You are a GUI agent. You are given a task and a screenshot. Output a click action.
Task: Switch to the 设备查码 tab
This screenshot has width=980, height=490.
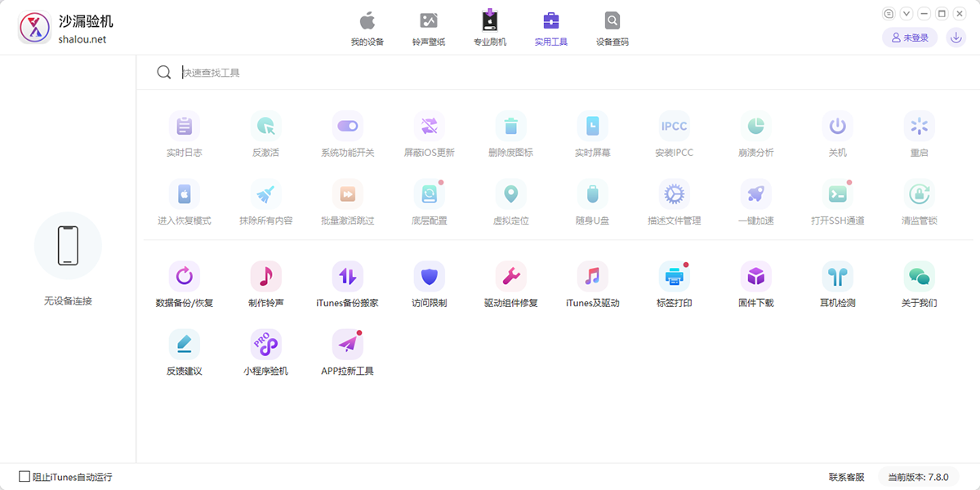tap(612, 29)
